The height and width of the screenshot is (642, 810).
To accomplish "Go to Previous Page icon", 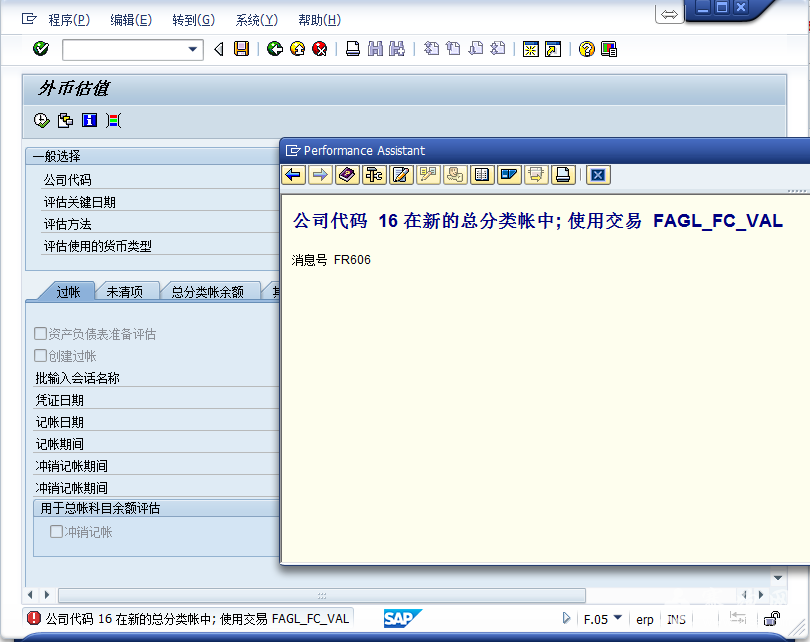I will tap(453, 49).
